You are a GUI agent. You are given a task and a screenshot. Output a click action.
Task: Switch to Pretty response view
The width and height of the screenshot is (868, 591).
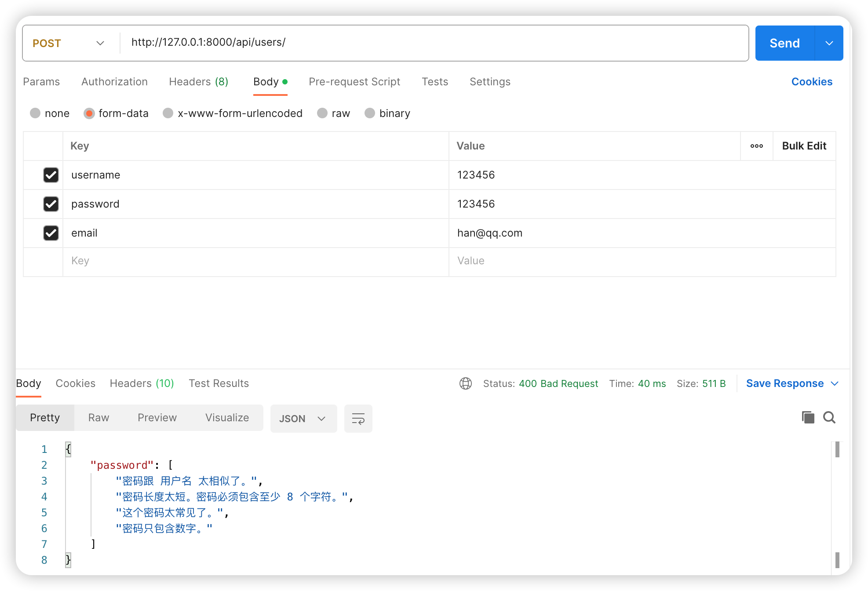pos(45,418)
